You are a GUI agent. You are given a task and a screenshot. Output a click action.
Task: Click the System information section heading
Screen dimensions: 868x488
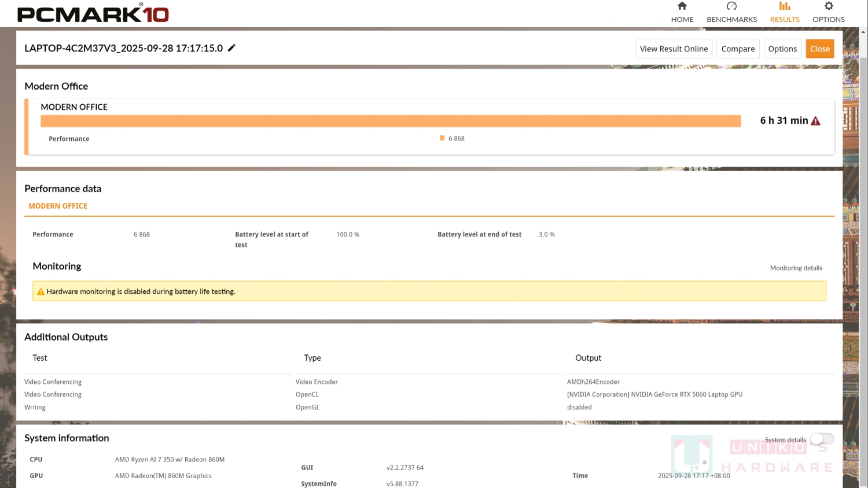[x=67, y=438]
